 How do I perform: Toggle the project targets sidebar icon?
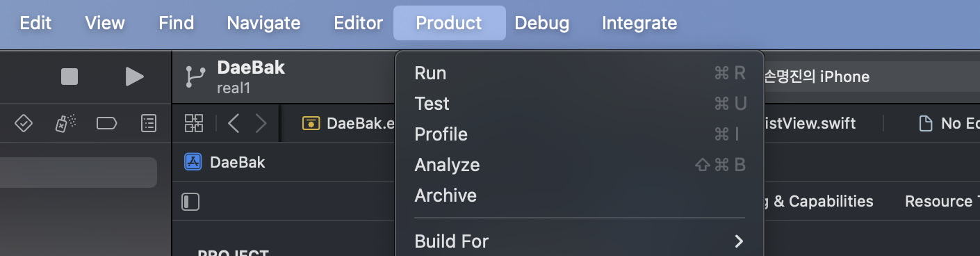pos(190,202)
